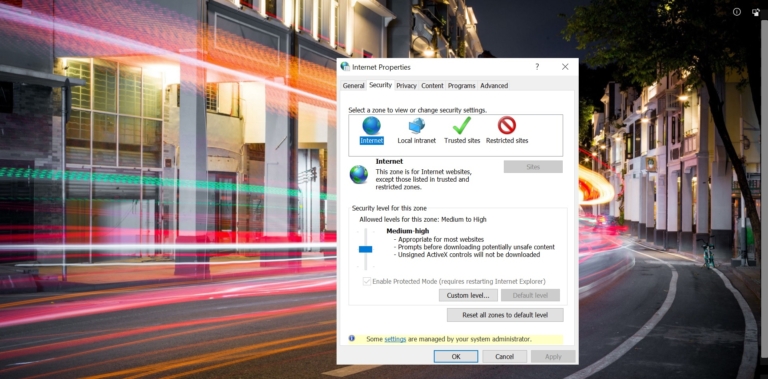This screenshot has height=379, width=768.
Task: Select the Local intranet zone icon
Action: (x=417, y=126)
